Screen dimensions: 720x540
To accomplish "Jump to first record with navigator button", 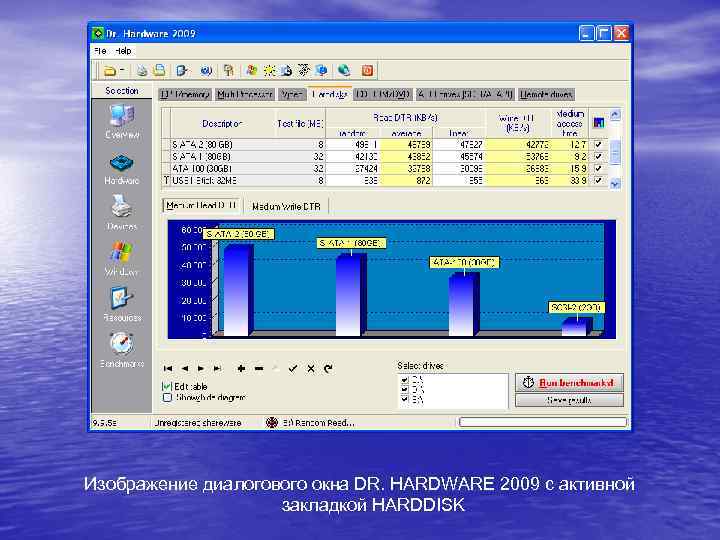I will tap(168, 368).
